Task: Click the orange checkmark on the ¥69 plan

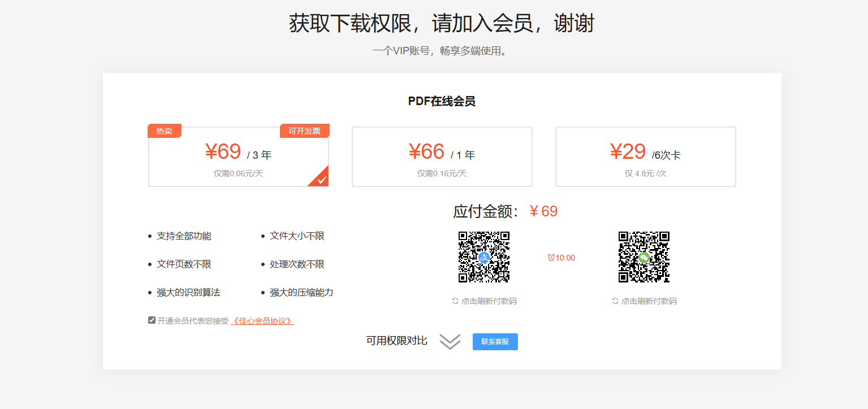Action: click(321, 179)
